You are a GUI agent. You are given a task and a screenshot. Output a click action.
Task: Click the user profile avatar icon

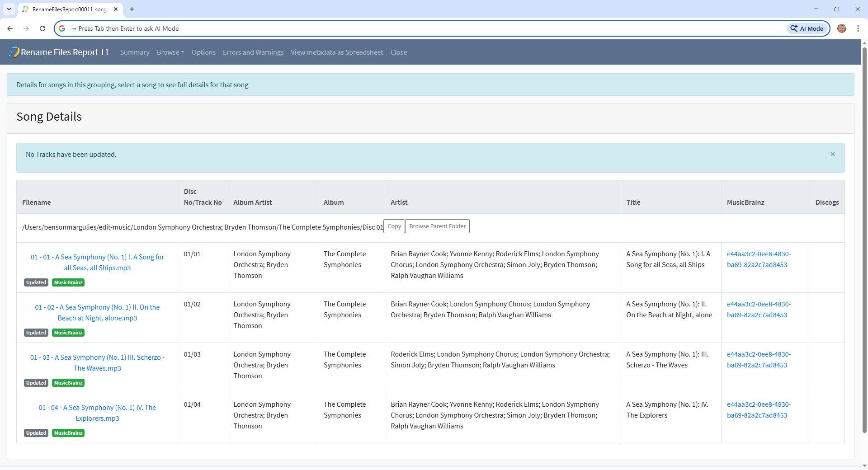click(841, 28)
